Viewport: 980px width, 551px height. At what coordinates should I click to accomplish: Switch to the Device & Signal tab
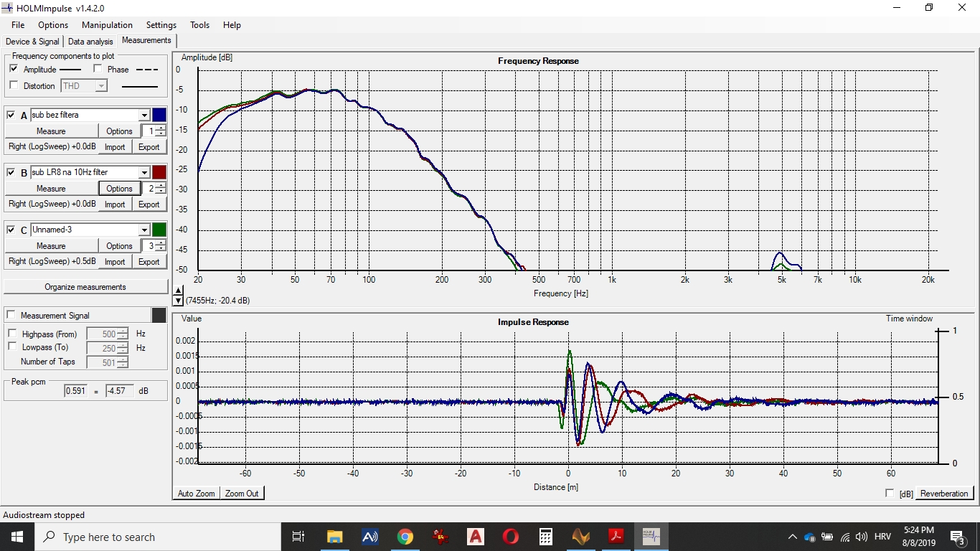click(32, 42)
